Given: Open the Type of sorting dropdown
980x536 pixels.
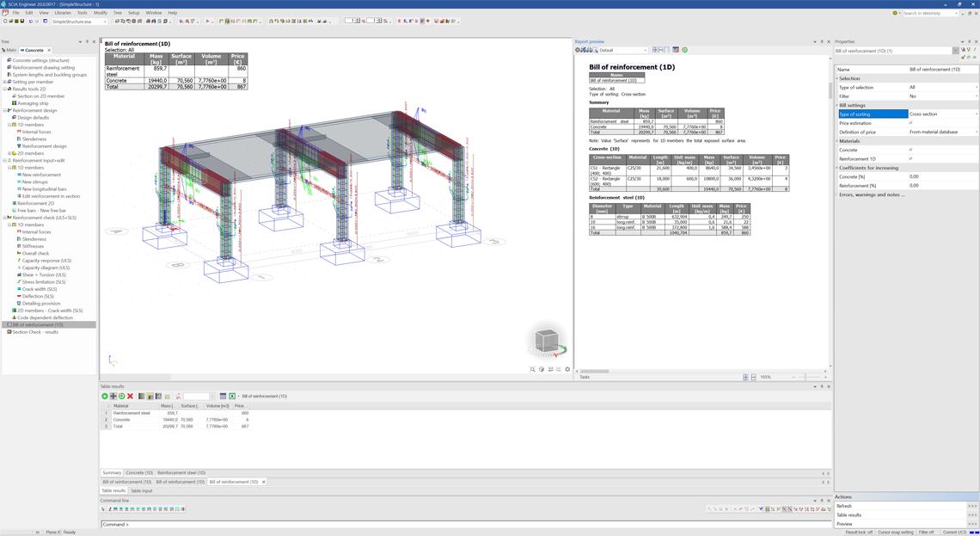Looking at the screenshot, I should coord(977,114).
